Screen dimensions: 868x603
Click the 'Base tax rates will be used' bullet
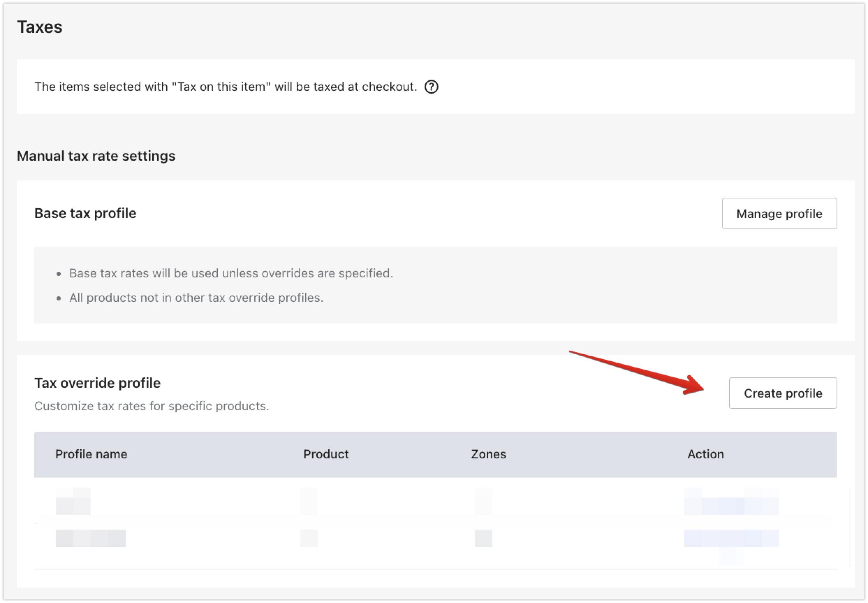(x=231, y=273)
